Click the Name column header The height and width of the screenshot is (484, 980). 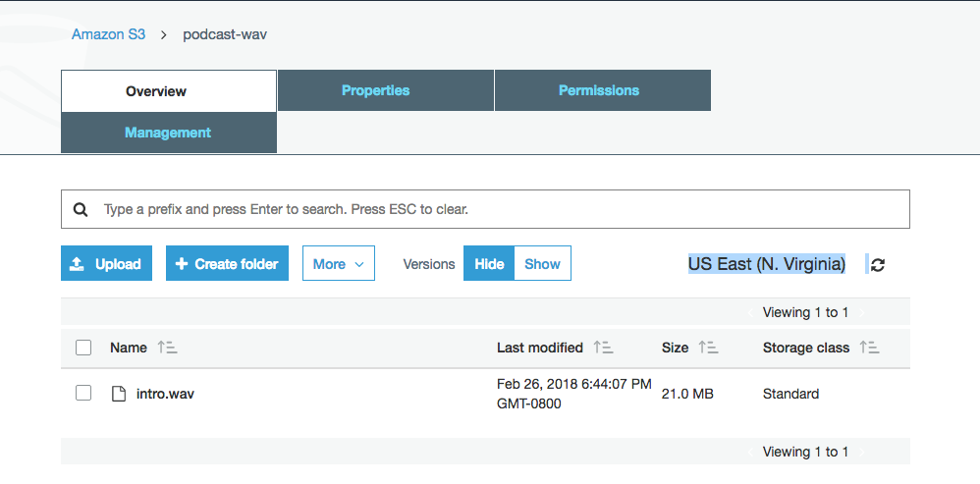129,348
